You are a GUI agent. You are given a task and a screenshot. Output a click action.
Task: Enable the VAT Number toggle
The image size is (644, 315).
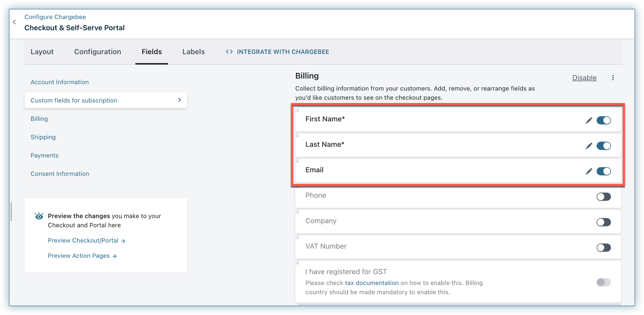click(x=604, y=248)
